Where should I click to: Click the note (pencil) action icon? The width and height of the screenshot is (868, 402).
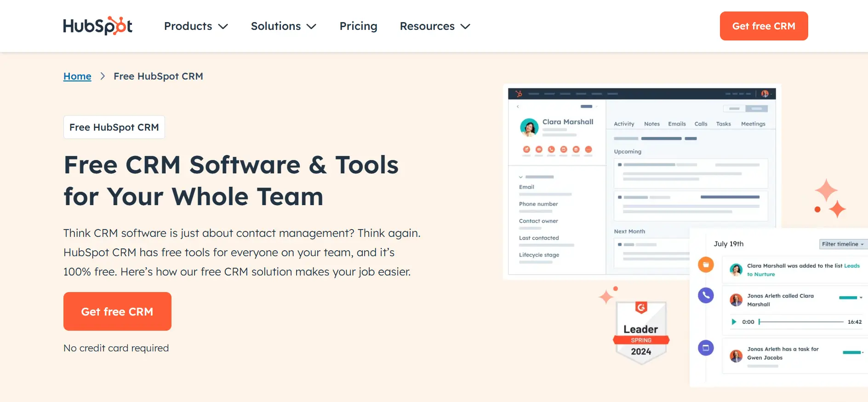click(526, 149)
